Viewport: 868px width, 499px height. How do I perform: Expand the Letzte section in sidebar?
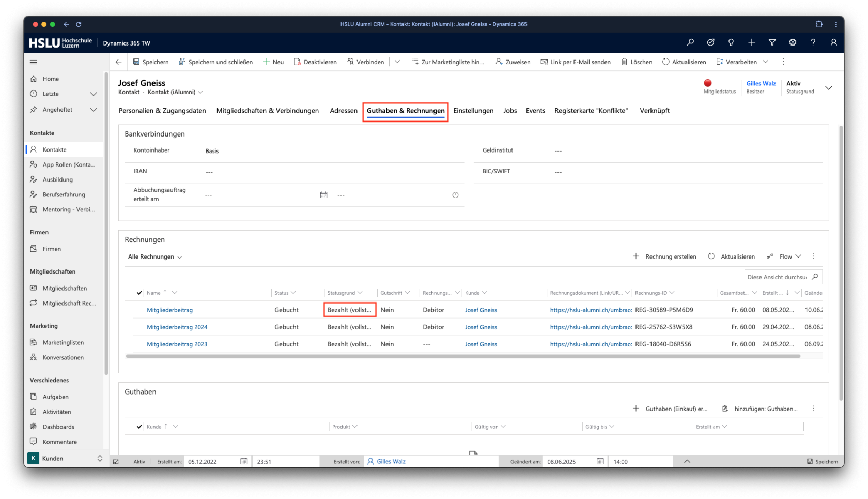94,94
